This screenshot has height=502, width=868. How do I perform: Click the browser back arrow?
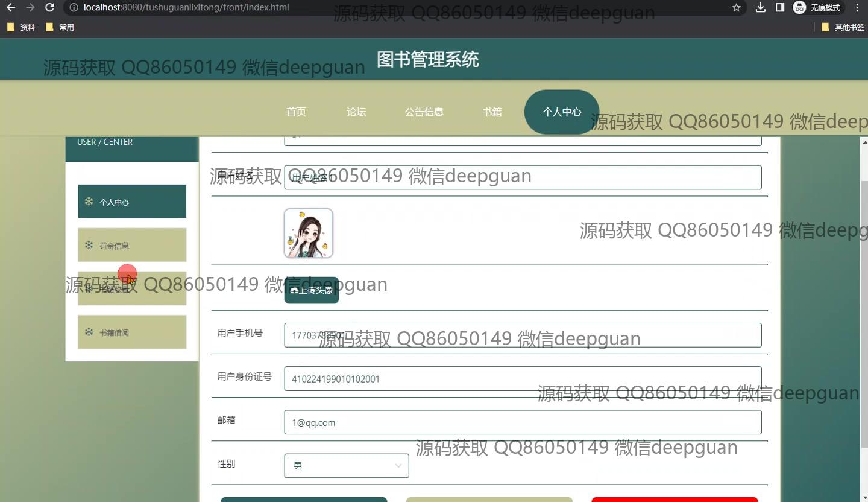tap(10, 8)
